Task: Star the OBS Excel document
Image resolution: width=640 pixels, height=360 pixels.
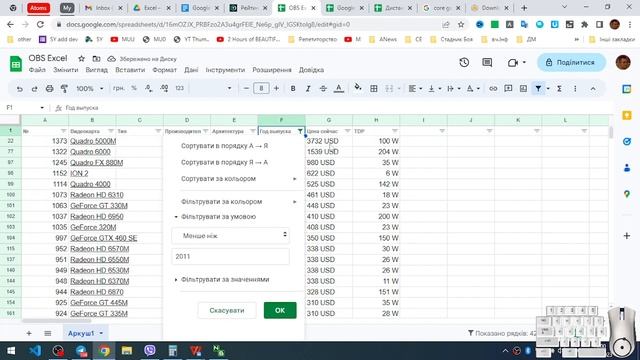Action: click(82, 59)
